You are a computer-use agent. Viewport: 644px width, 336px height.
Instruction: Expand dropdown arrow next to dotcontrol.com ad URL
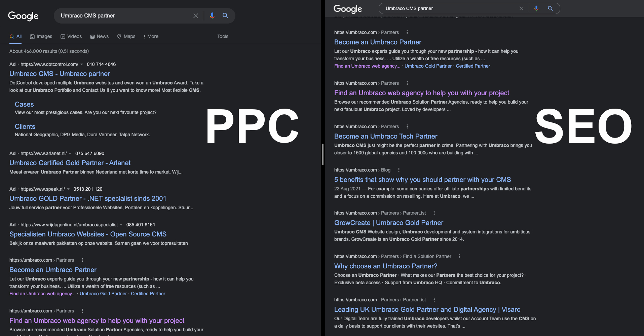pyautogui.click(x=82, y=64)
